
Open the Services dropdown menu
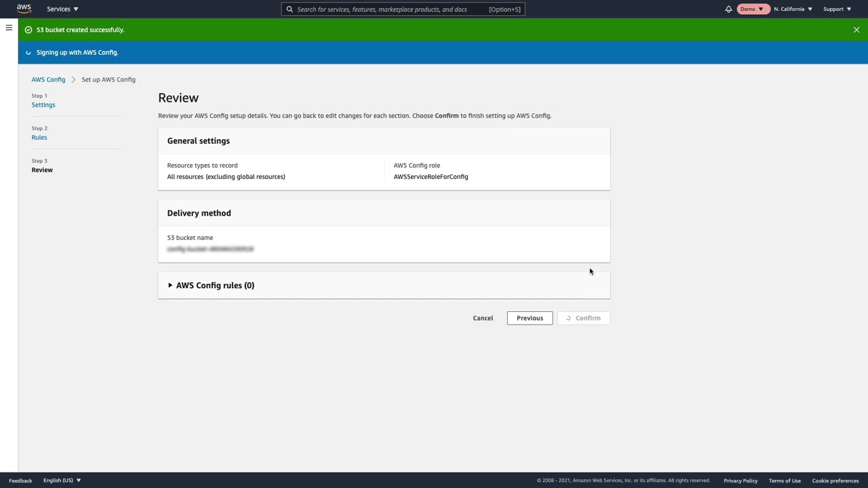(x=62, y=9)
